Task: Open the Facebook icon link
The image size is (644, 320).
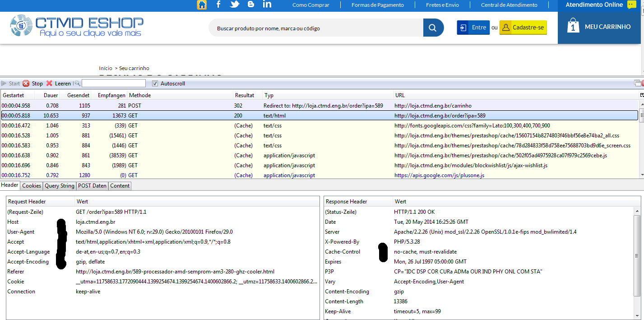Action: pyautogui.click(x=218, y=5)
